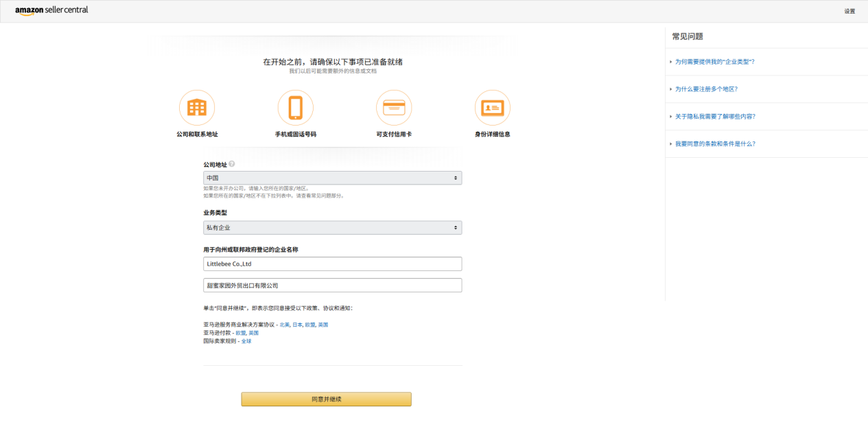Open the 公司地址 country dropdown showing 中国
The height and width of the screenshot is (431, 868).
[x=332, y=178]
